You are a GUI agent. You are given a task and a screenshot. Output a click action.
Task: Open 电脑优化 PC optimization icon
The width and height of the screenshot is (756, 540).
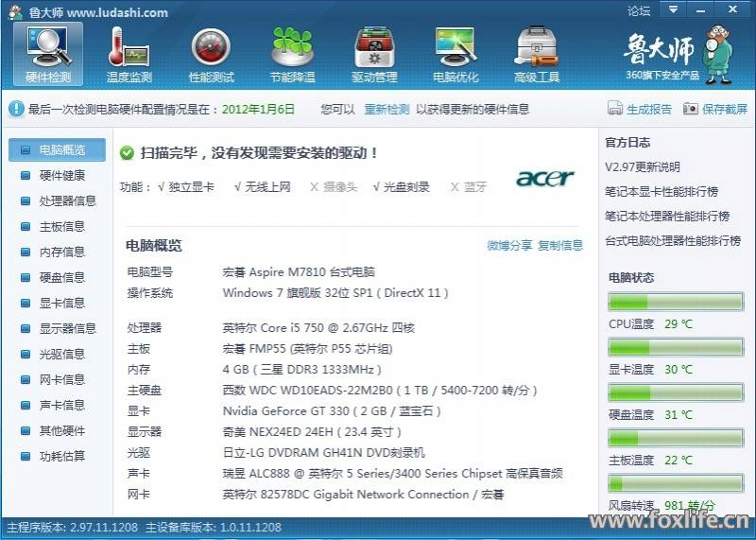(x=455, y=53)
